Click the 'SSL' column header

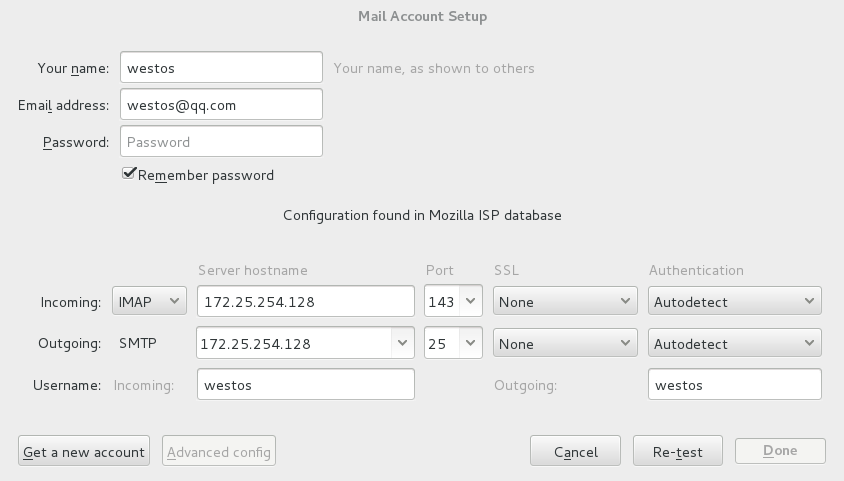tap(507, 270)
